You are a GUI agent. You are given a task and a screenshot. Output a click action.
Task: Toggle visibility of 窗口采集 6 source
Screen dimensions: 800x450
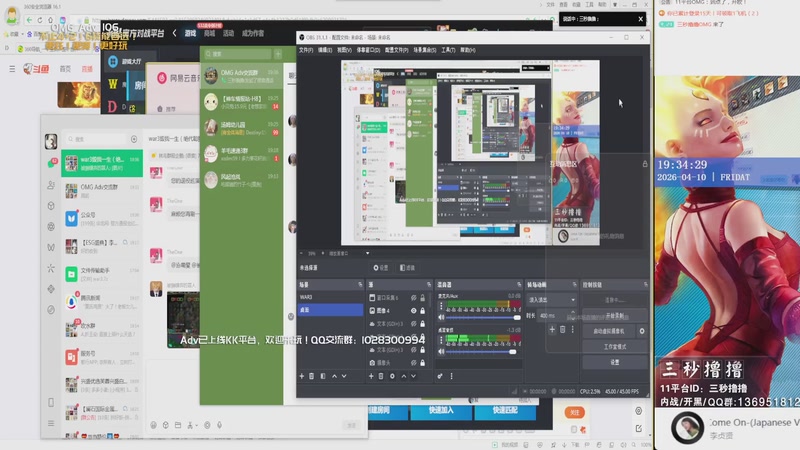pos(414,297)
